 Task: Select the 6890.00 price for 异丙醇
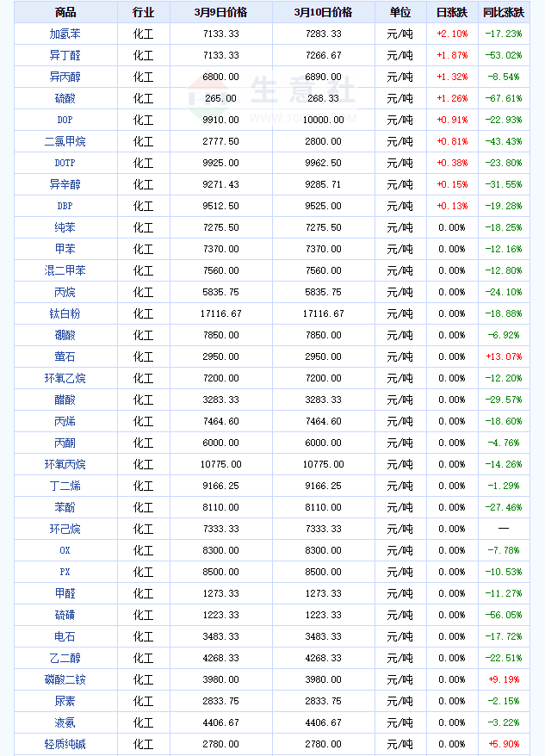tap(323, 77)
